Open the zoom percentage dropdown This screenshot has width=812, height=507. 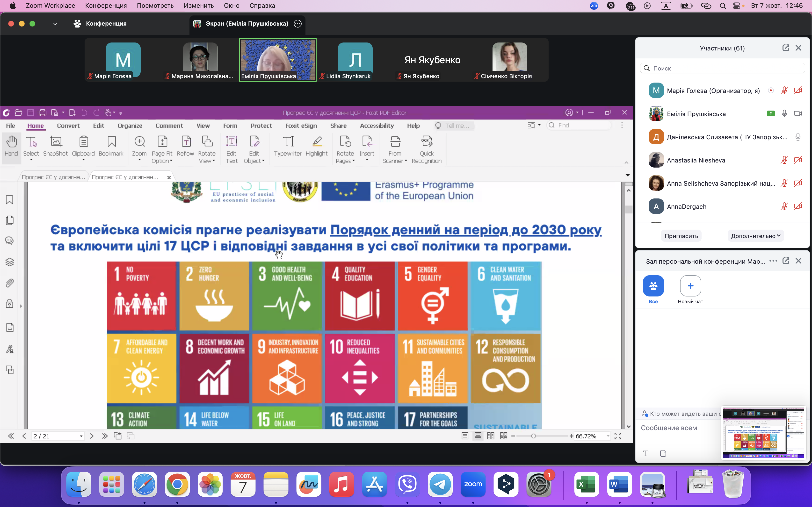point(608,436)
